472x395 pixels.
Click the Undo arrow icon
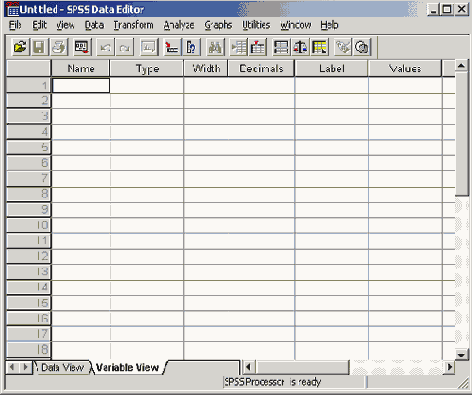[x=105, y=47]
